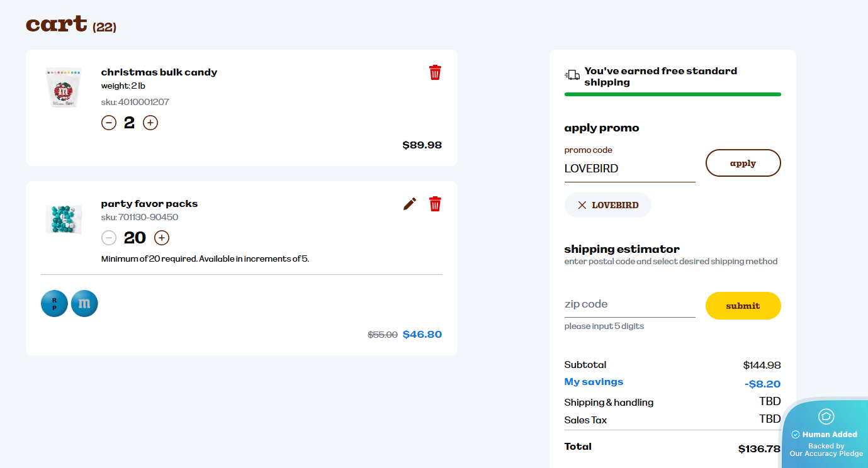Screen dimensions: 868x468
Task: Click into the zip code field
Action: (x=629, y=304)
